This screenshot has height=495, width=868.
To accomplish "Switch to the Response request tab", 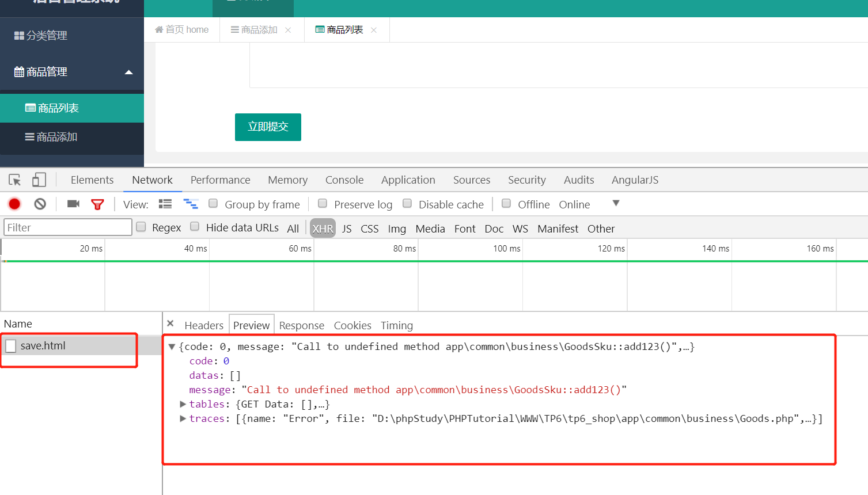I will (302, 326).
